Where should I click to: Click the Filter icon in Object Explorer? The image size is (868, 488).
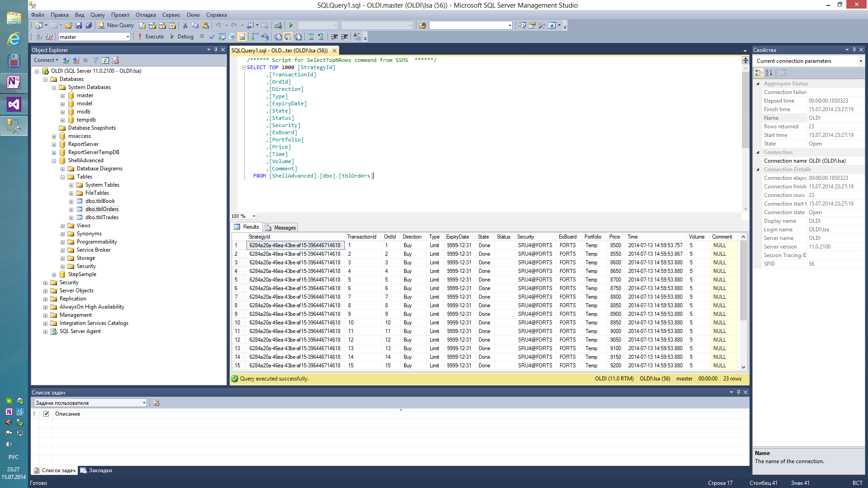click(x=95, y=60)
